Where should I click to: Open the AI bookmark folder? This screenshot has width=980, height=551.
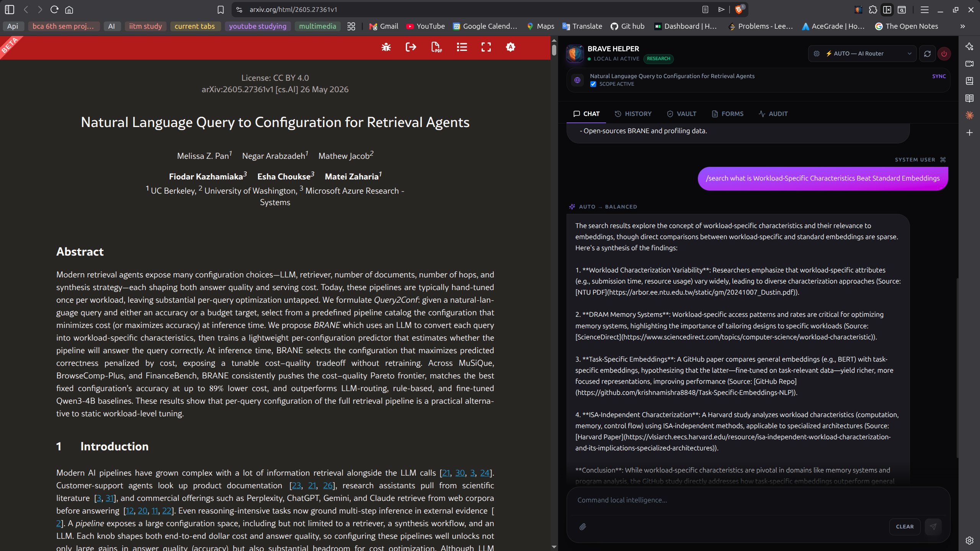[111, 26]
